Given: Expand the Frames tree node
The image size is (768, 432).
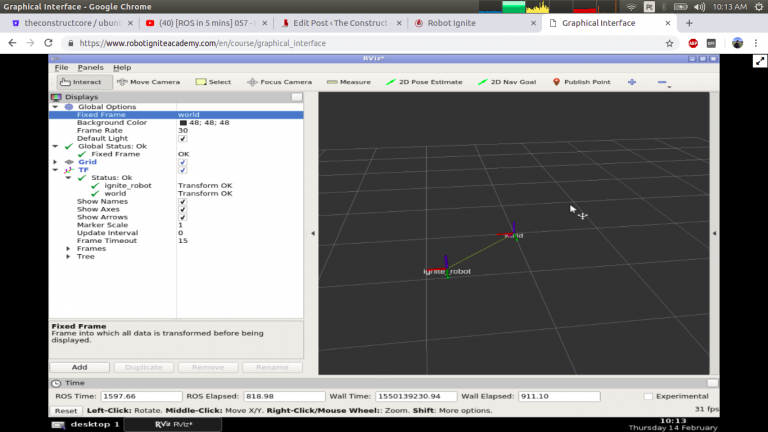Looking at the screenshot, I should point(68,248).
